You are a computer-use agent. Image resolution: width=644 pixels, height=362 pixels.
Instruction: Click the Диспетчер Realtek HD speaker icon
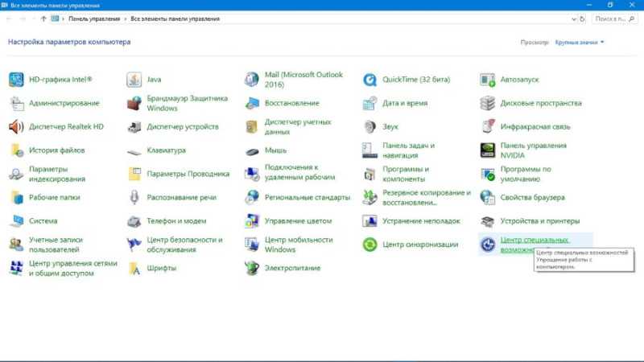16,127
